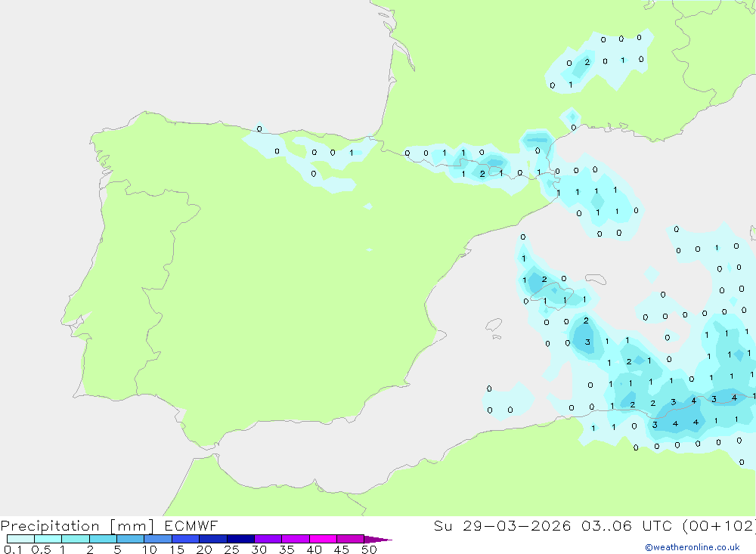The height and width of the screenshot is (554, 756).
Task: Click the 10–15 mm blue legend swatch
Action: (158, 539)
